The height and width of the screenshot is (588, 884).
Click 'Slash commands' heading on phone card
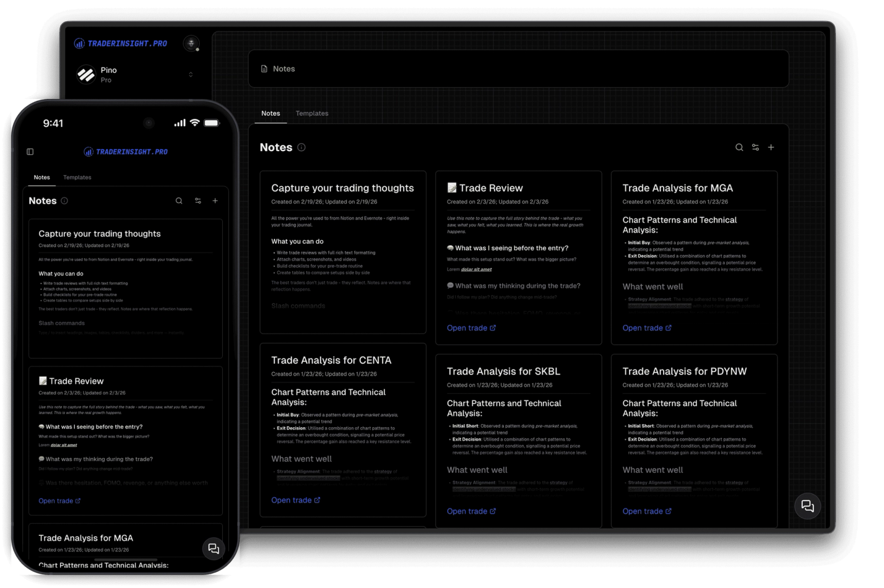click(x=61, y=323)
